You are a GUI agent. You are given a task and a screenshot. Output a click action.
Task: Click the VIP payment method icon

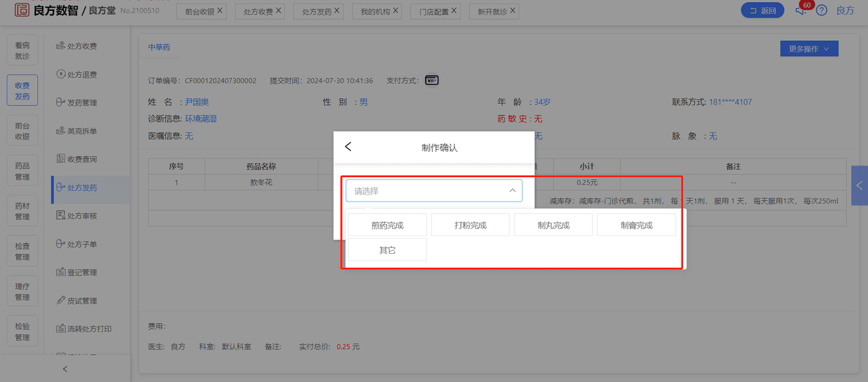tap(432, 80)
